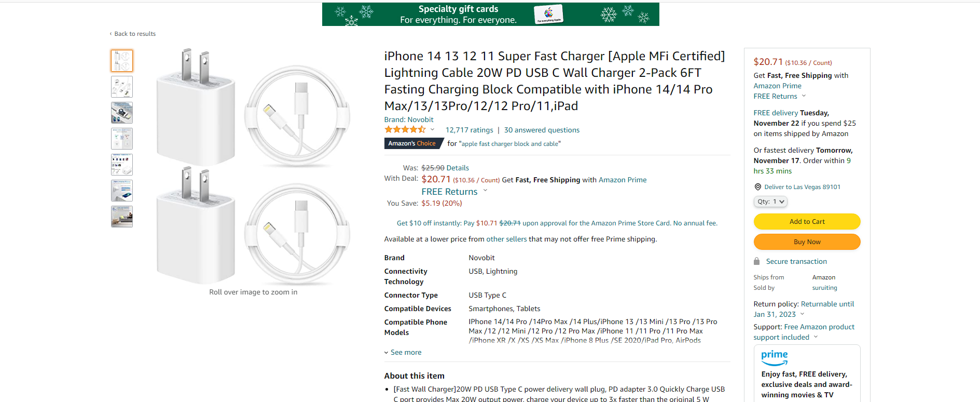Click the other sellers link
The height and width of the screenshot is (402, 980).
pyautogui.click(x=506, y=239)
